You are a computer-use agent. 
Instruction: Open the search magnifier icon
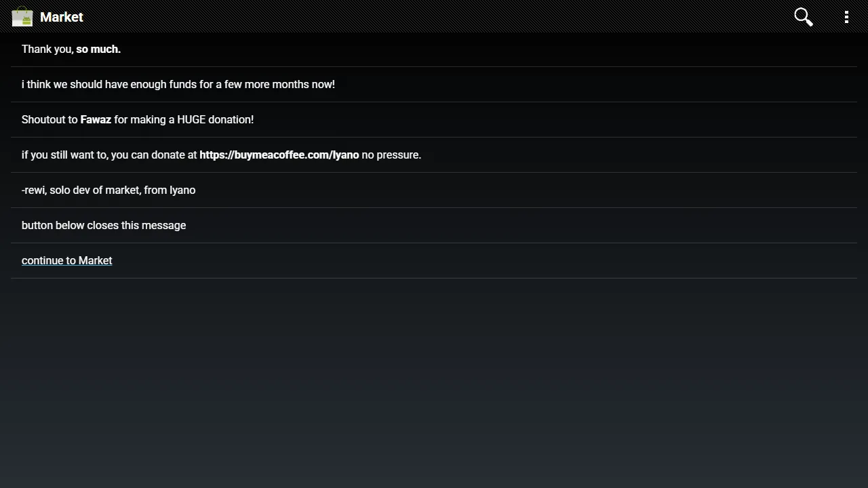pos(804,17)
